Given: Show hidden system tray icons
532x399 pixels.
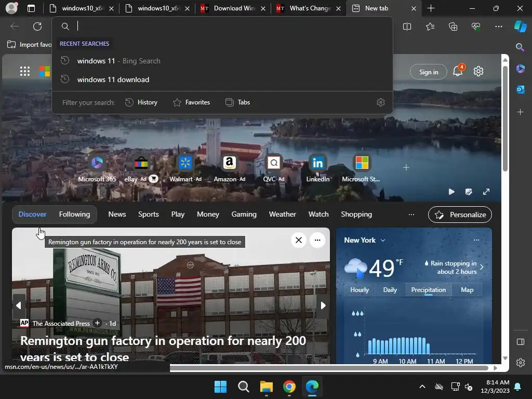Looking at the screenshot, I should 422,387.
